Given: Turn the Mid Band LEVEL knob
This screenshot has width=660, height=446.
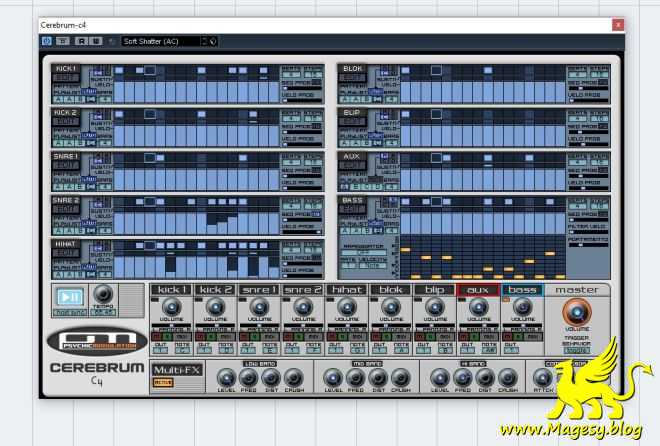Looking at the screenshot, I should (333, 377).
